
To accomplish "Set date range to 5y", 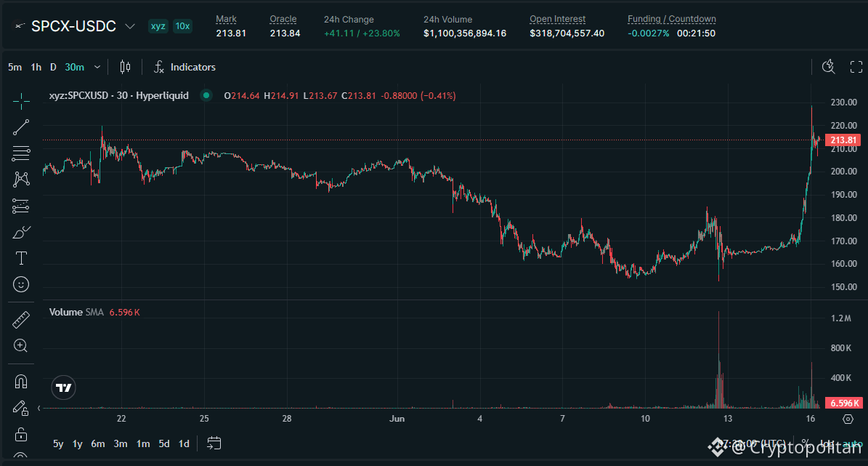I will [x=58, y=444].
